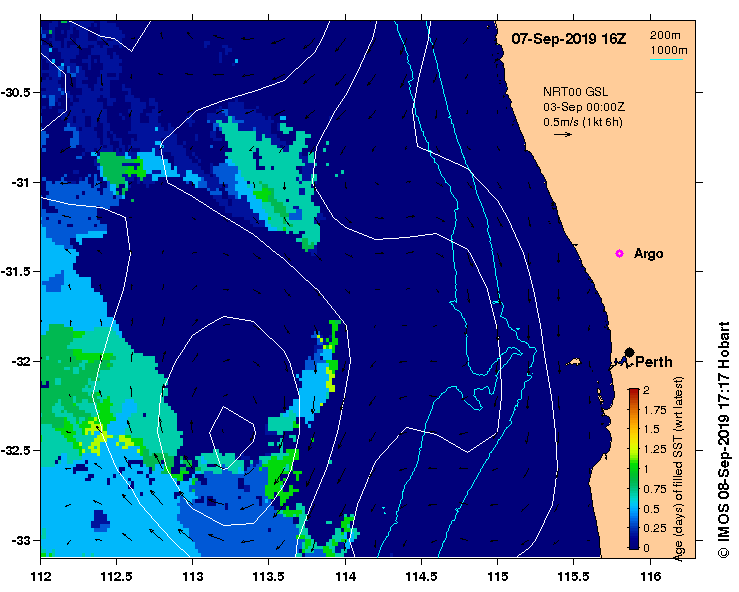The image size is (739, 592).
Task: Click the Argo legend label
Action: pos(649,254)
